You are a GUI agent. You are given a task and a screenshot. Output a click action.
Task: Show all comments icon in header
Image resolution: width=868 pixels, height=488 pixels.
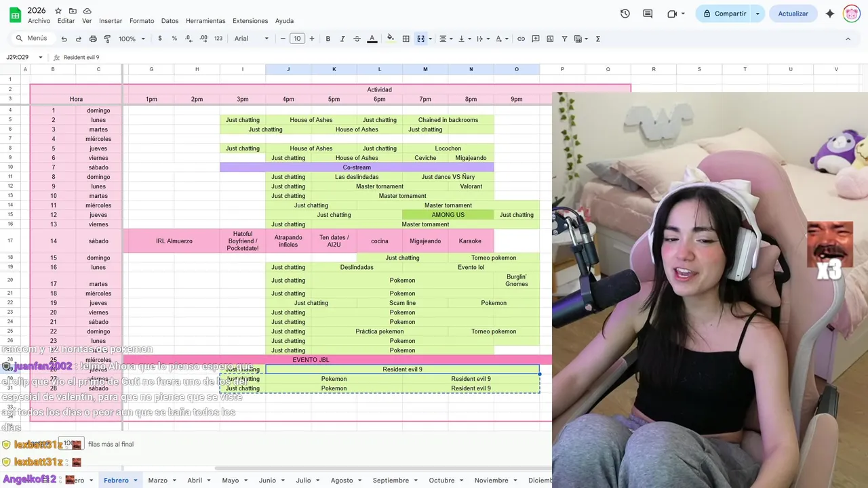[x=648, y=14]
